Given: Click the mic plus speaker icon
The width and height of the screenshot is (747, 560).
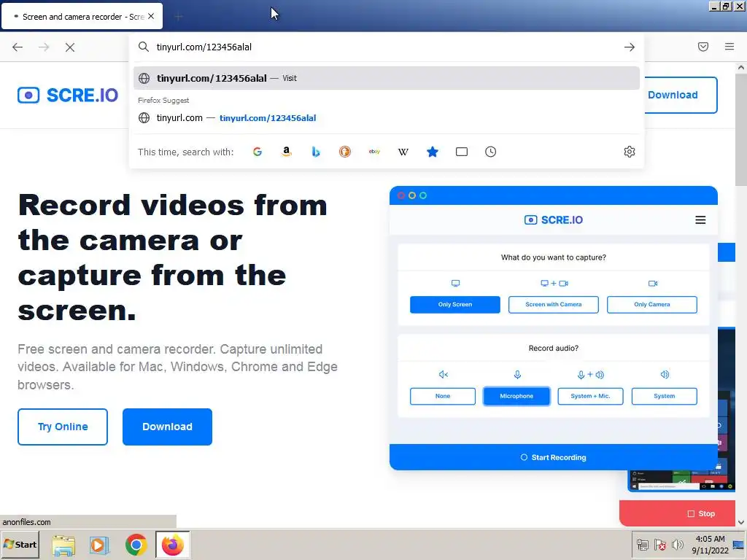Looking at the screenshot, I should [x=590, y=375].
